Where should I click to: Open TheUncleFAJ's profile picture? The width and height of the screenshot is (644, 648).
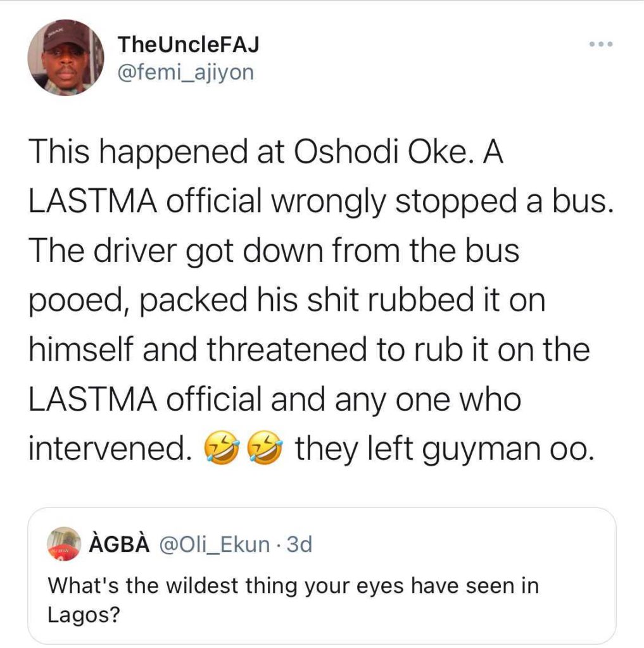coord(65,58)
